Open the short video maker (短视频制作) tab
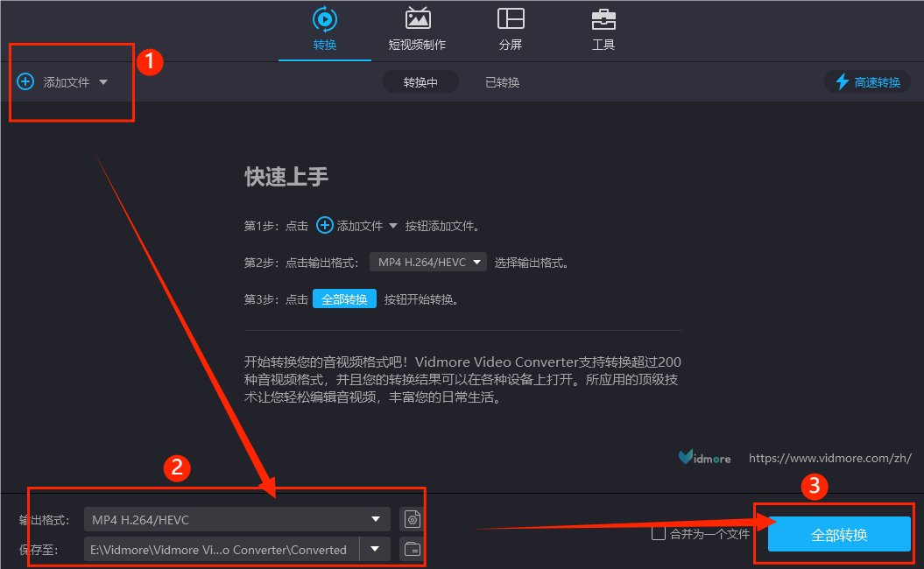The image size is (924, 569). point(417,19)
